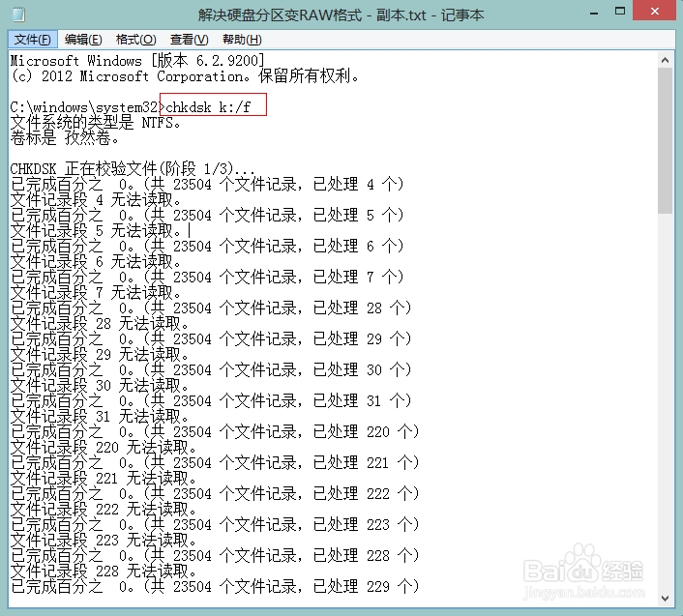
Task: Open the 查看(V) menu
Action: pyautogui.click(x=189, y=40)
